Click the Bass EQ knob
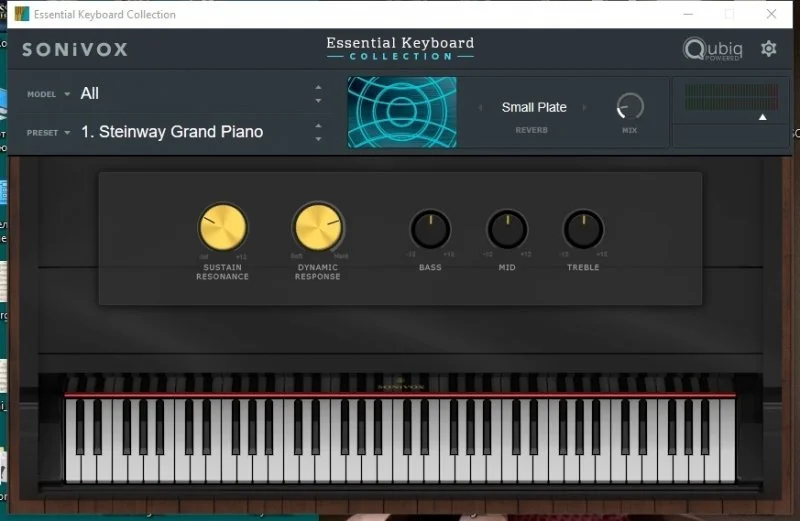800x521 pixels. (x=430, y=230)
